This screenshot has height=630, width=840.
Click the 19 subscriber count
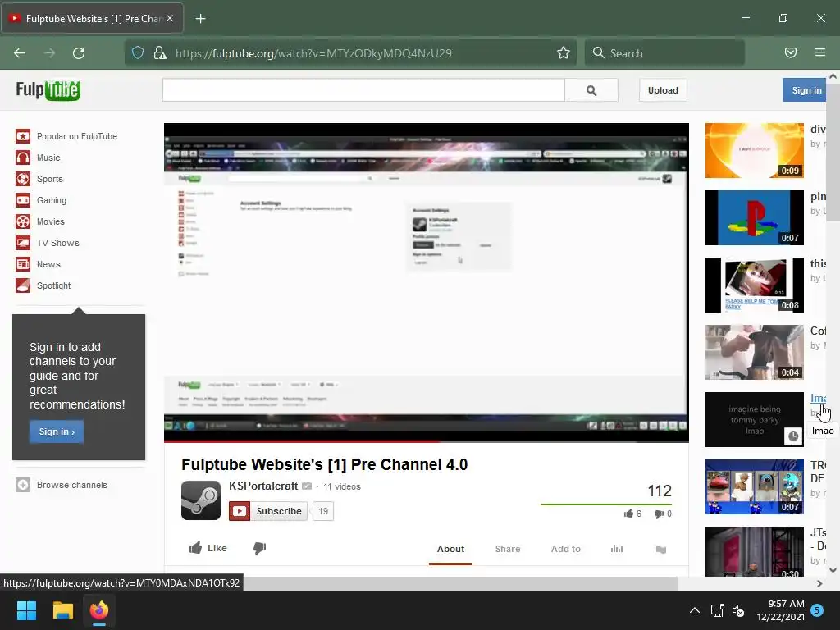point(323,511)
